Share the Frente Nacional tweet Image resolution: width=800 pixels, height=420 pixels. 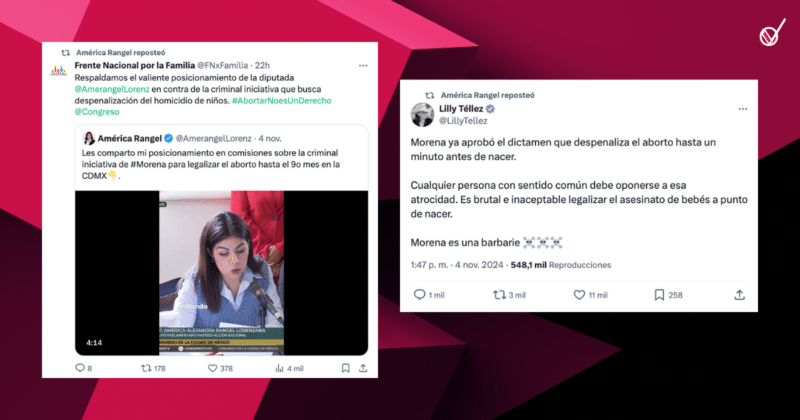[x=363, y=368]
